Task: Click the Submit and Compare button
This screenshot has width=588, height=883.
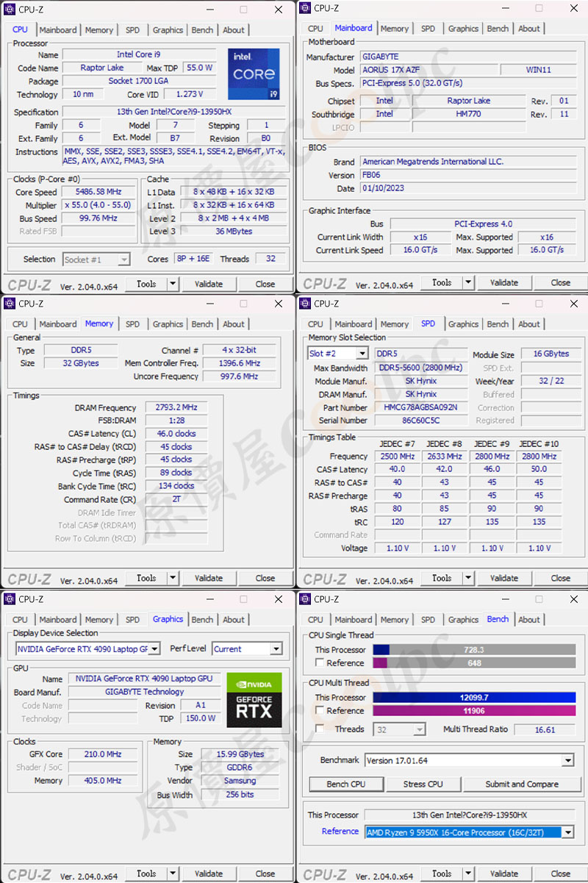Action: (x=522, y=784)
